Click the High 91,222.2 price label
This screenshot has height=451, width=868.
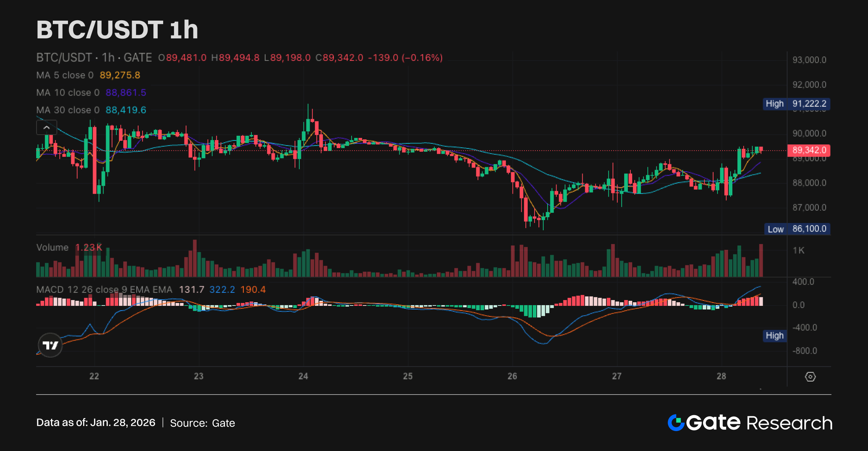tap(796, 104)
